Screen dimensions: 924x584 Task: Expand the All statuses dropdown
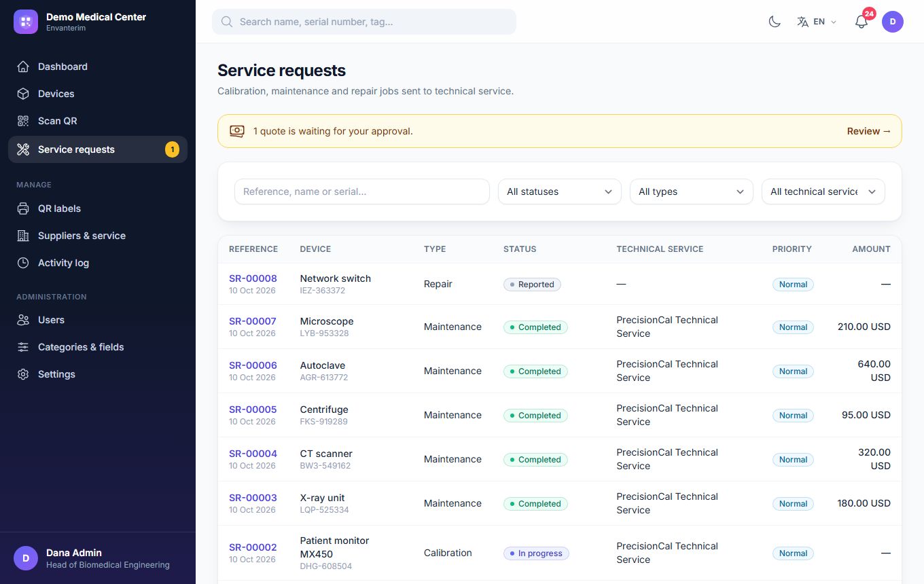560,191
